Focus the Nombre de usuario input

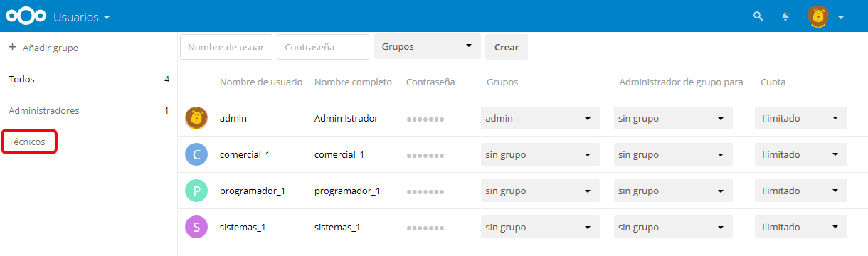pos(226,47)
